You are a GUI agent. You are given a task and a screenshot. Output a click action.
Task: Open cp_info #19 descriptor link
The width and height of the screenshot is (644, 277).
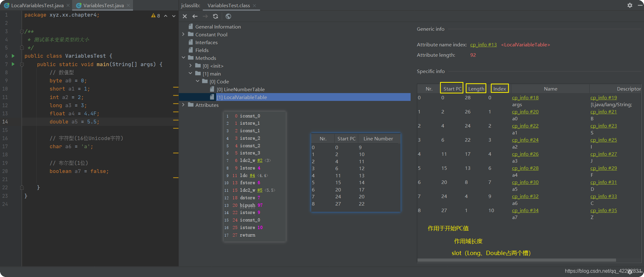coord(604,97)
